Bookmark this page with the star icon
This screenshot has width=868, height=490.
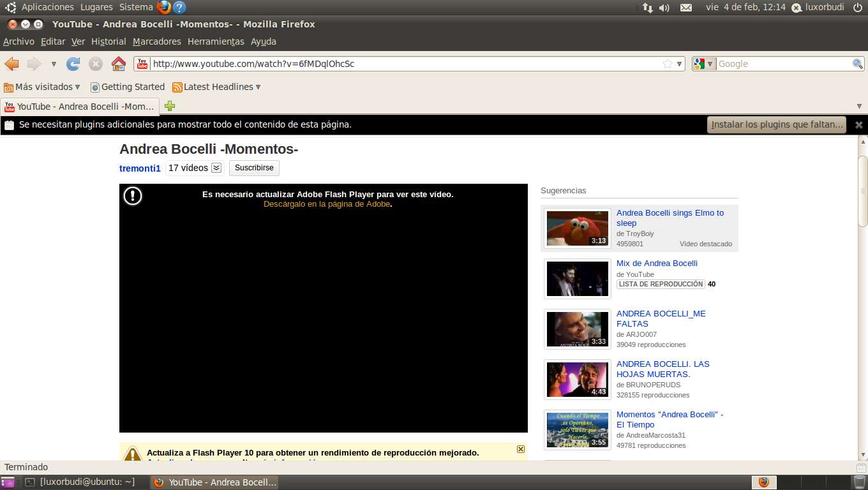pos(668,64)
